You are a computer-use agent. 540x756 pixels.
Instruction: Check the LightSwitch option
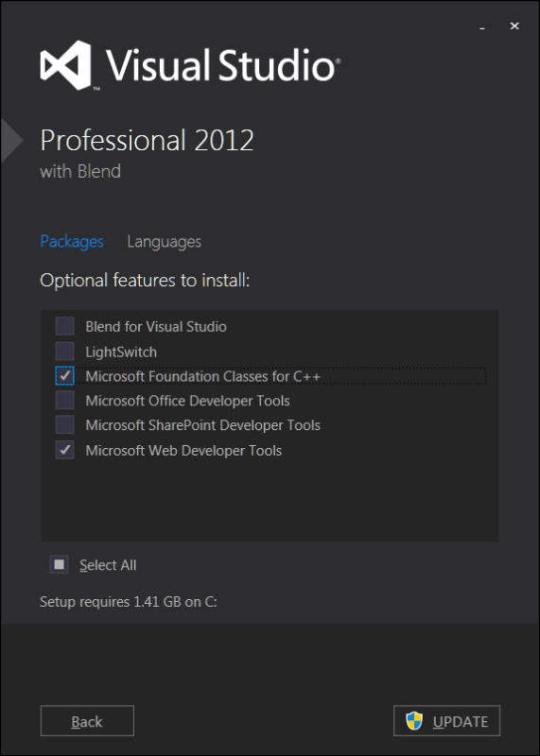pos(64,352)
